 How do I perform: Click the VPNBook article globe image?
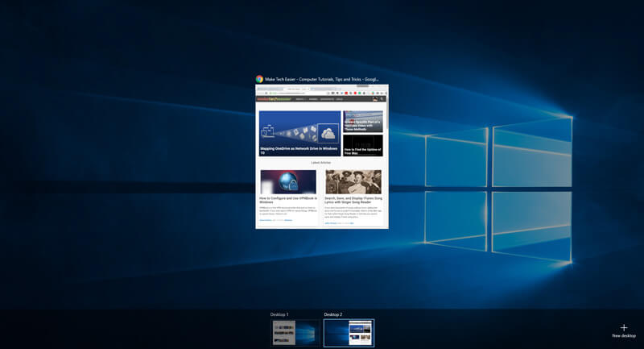pyautogui.click(x=288, y=181)
